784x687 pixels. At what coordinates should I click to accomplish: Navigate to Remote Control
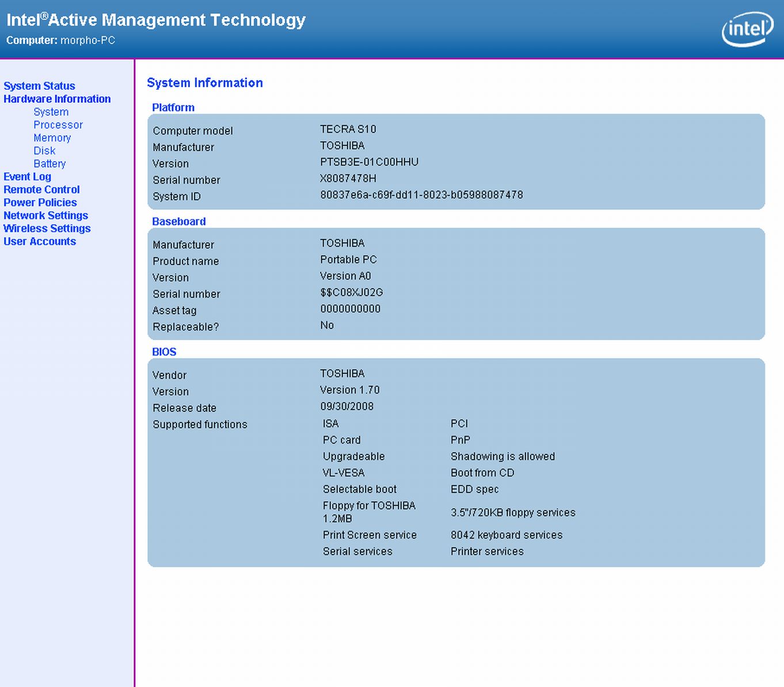tap(41, 190)
